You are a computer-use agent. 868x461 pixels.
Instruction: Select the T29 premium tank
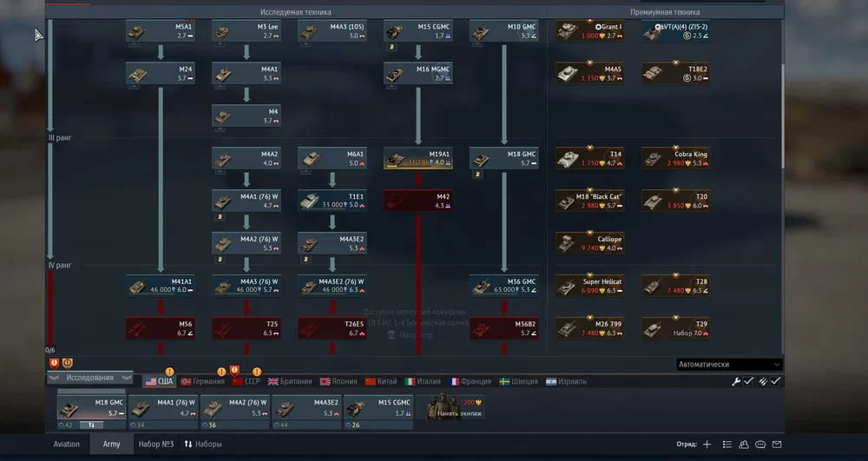[x=676, y=329]
